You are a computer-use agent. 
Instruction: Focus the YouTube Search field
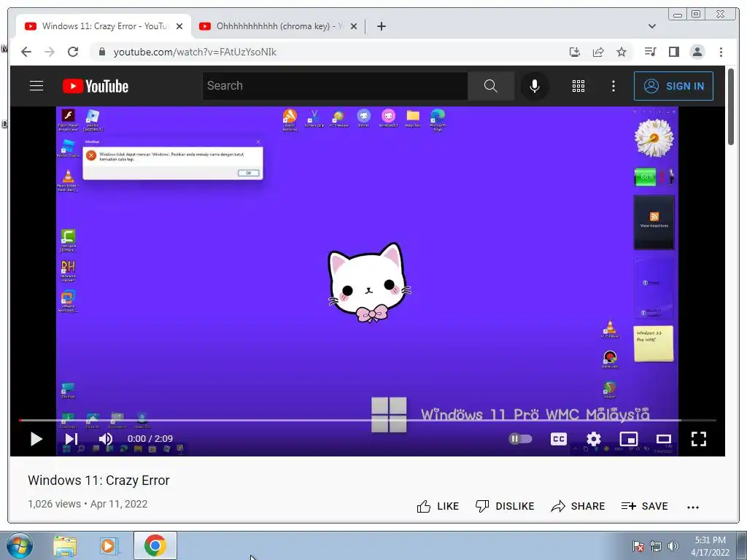point(335,86)
